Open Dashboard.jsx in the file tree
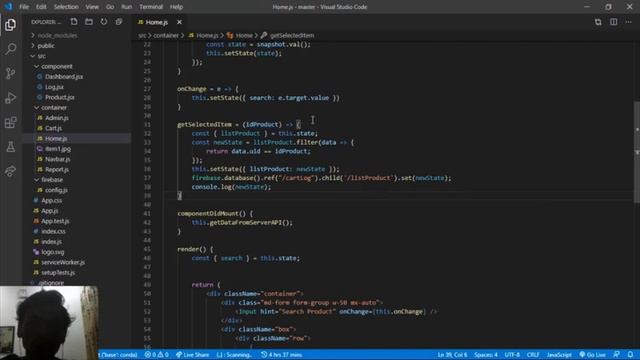Screen dimensions: 640x360 coord(64,77)
